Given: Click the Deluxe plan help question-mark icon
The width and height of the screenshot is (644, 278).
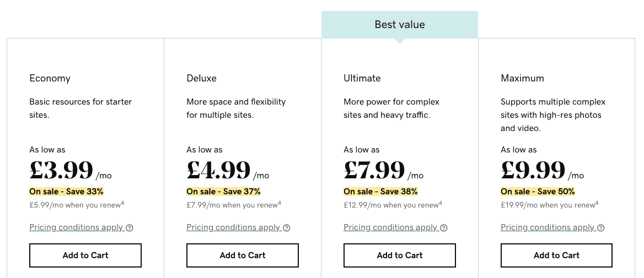Looking at the screenshot, I should tap(287, 228).
